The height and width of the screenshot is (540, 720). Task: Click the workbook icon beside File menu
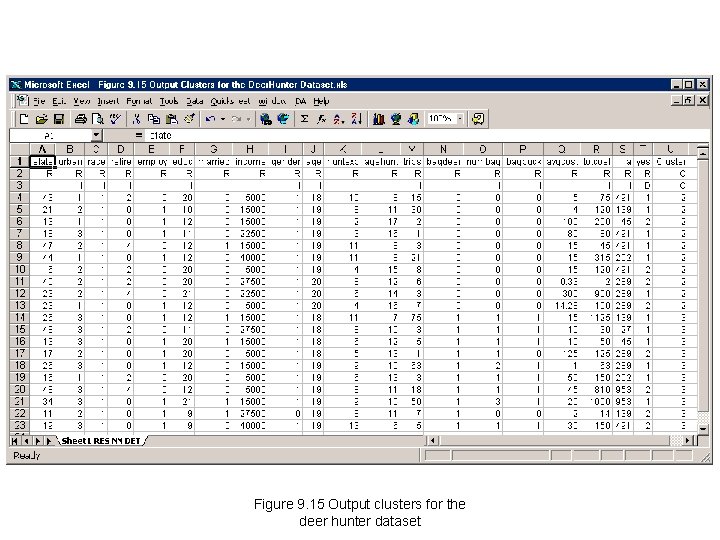(22, 101)
